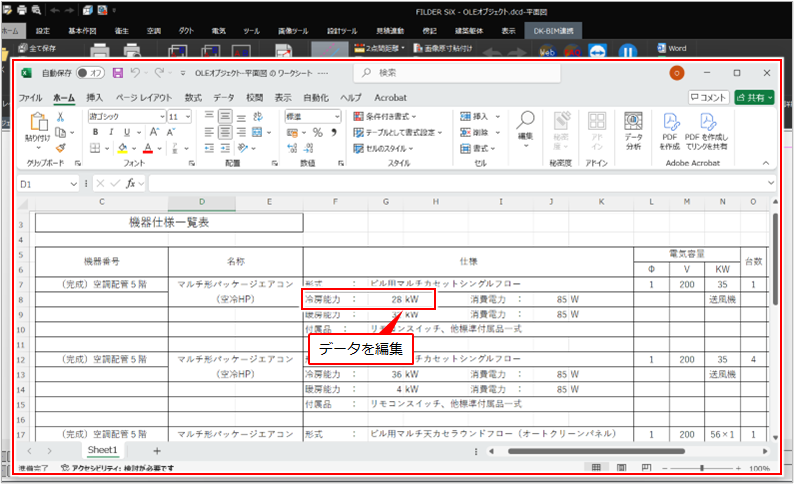Click the format painter brush icon
The image size is (794, 484).
point(61,148)
